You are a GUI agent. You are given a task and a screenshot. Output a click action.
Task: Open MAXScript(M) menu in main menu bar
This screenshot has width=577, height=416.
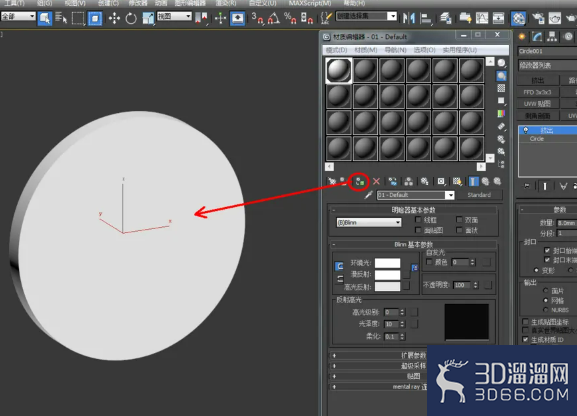310,3
